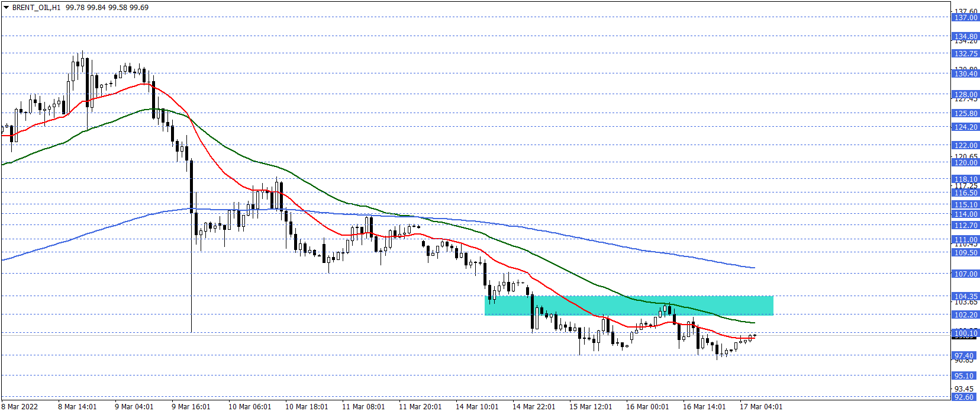Click the BRENT_OIL,H1 chart title text

(37, 8)
